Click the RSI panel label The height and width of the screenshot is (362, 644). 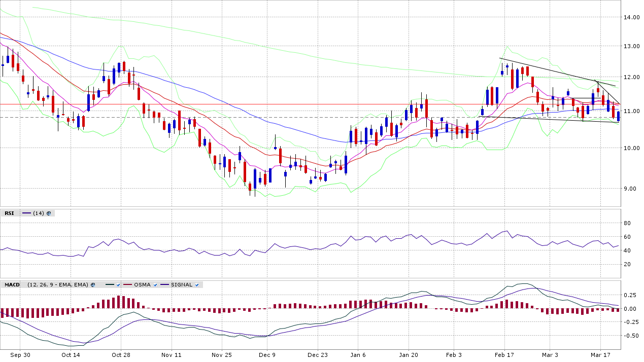click(9, 213)
